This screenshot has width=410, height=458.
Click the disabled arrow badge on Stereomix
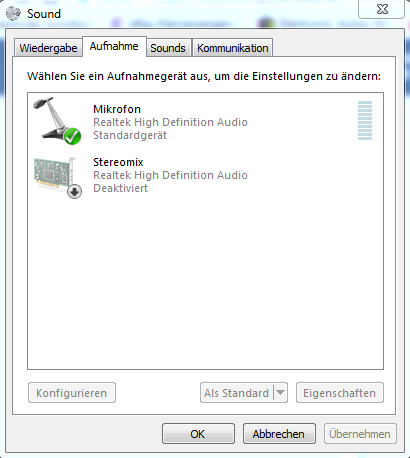[x=74, y=192]
